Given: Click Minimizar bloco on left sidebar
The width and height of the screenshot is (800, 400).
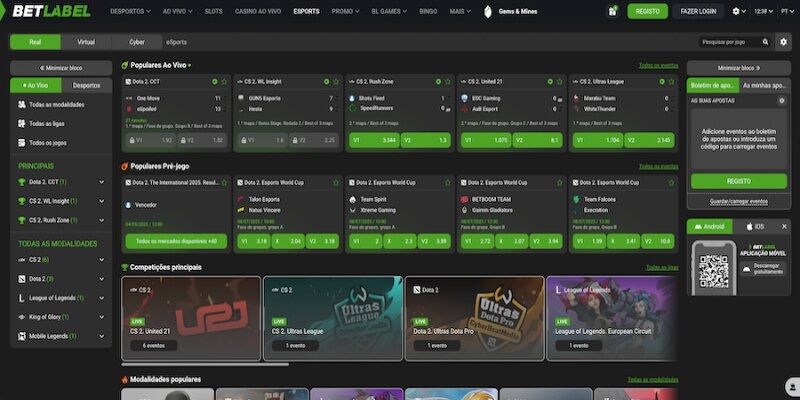Looking at the screenshot, I should (x=61, y=68).
